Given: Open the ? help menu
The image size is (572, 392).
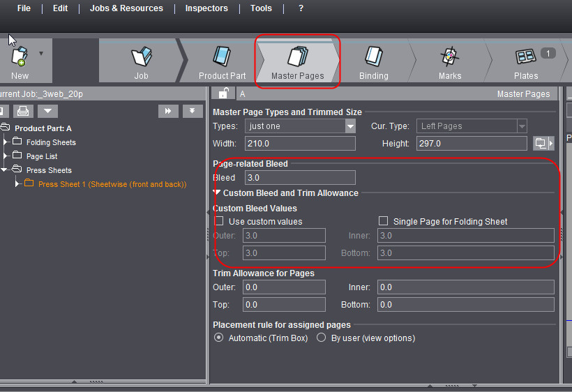Looking at the screenshot, I should [301, 8].
